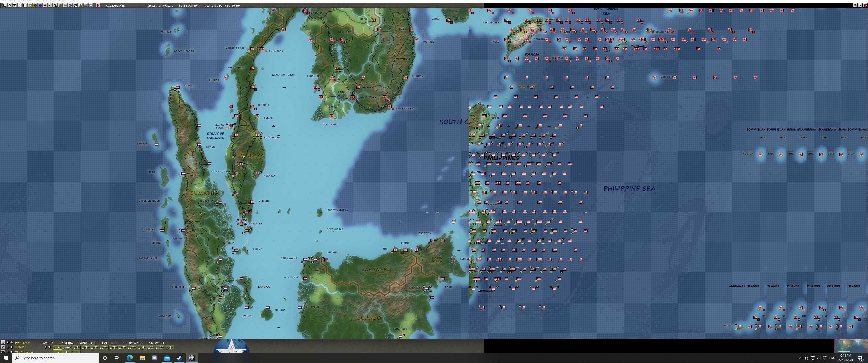
Task: Click the minimap in the bottom-right corner
Action: tap(851, 346)
